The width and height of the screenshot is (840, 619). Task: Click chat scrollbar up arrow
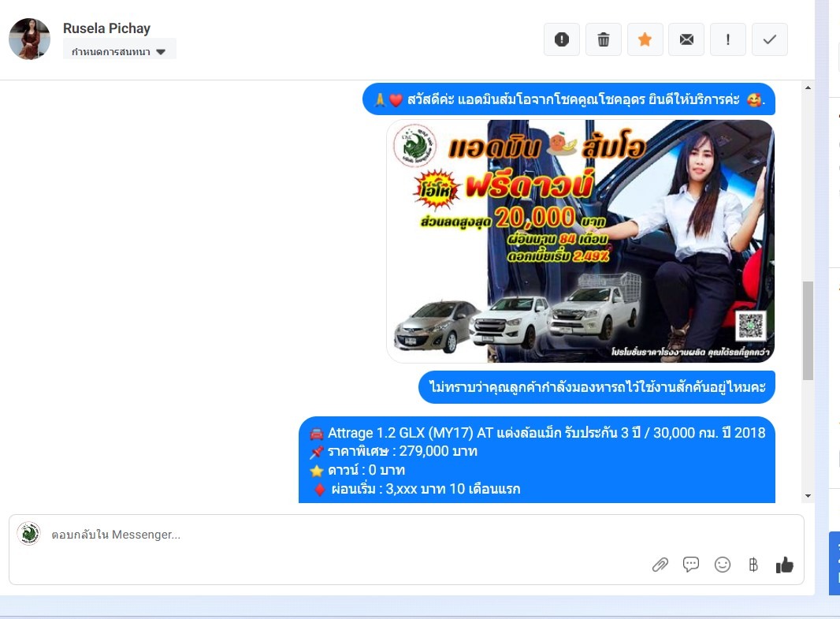coord(808,88)
